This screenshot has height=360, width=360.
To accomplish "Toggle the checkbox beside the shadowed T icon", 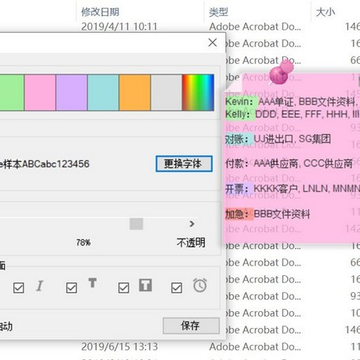I will pyautogui.click(x=71, y=288).
